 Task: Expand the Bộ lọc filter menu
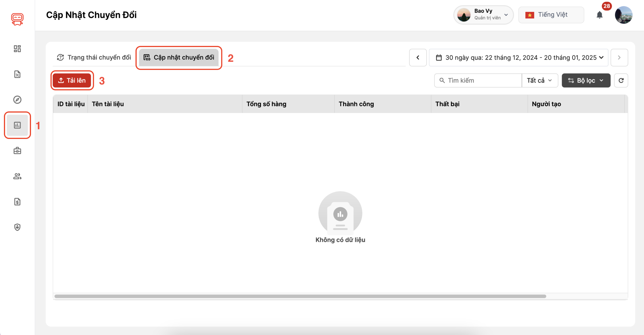pyautogui.click(x=586, y=81)
